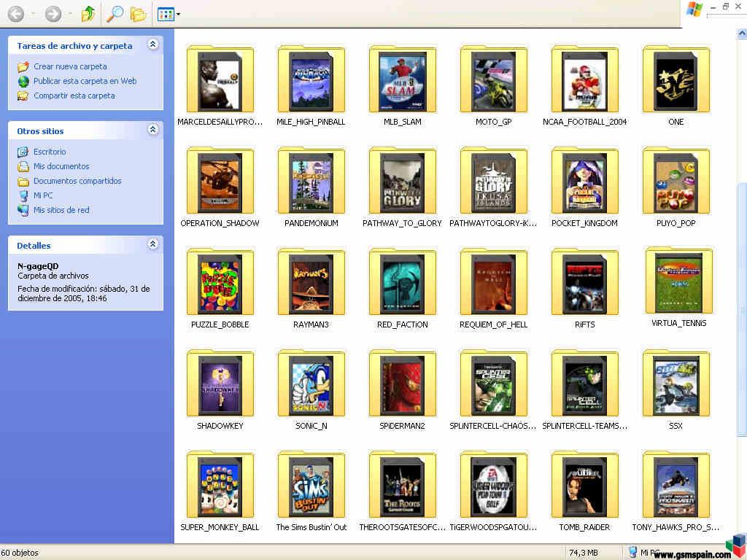Select the VIRTUA_TENNIS folder
Viewport: 747px width, 560px height.
click(x=679, y=287)
